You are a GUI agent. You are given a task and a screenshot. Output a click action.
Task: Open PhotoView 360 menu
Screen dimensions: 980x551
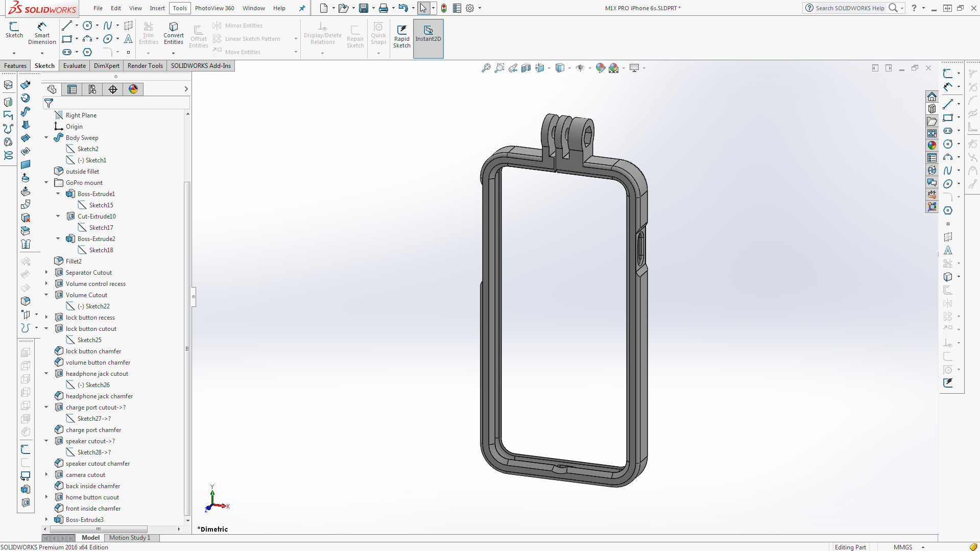pyautogui.click(x=214, y=8)
